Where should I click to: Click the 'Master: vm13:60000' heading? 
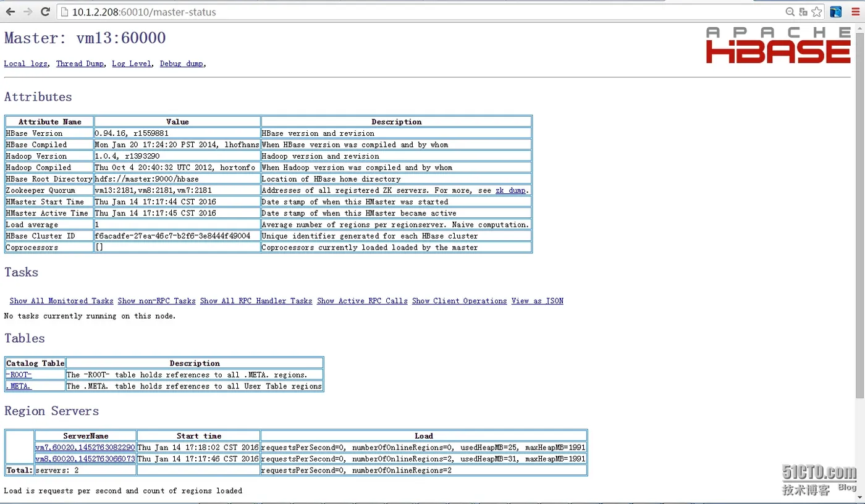point(85,38)
